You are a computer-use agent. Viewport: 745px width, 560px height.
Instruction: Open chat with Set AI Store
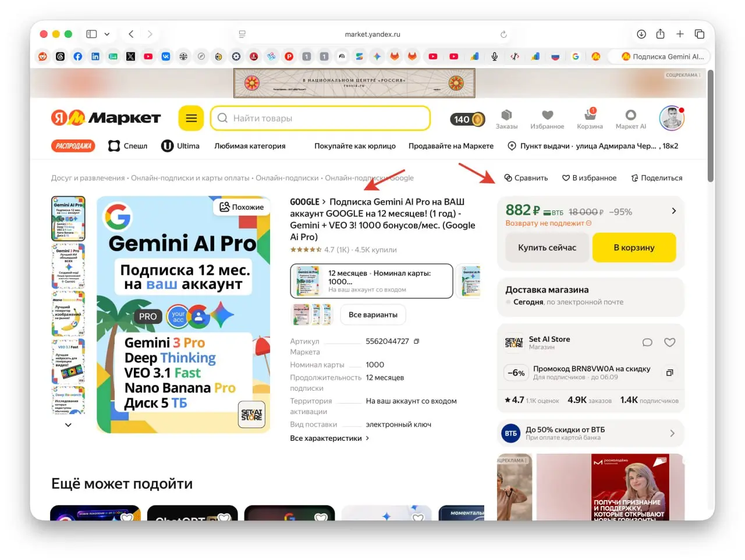click(647, 343)
